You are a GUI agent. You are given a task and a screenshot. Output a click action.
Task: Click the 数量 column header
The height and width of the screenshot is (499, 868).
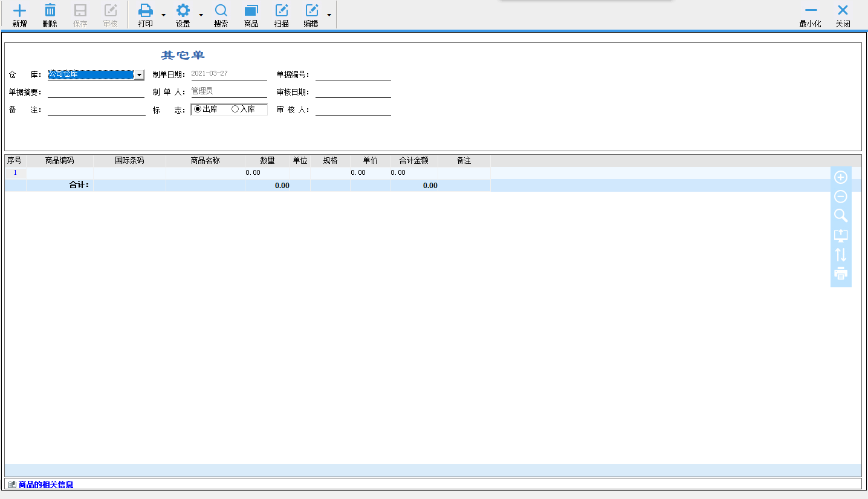[268, 161]
